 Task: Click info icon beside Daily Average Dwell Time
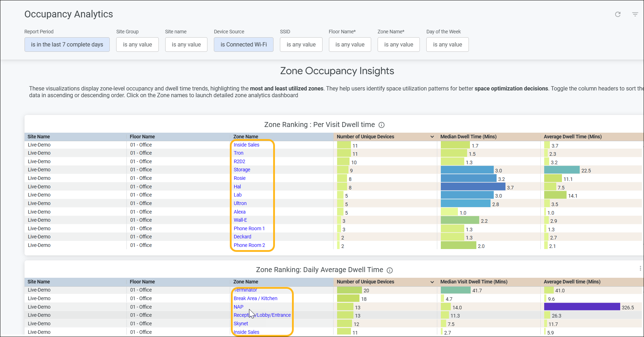point(390,270)
